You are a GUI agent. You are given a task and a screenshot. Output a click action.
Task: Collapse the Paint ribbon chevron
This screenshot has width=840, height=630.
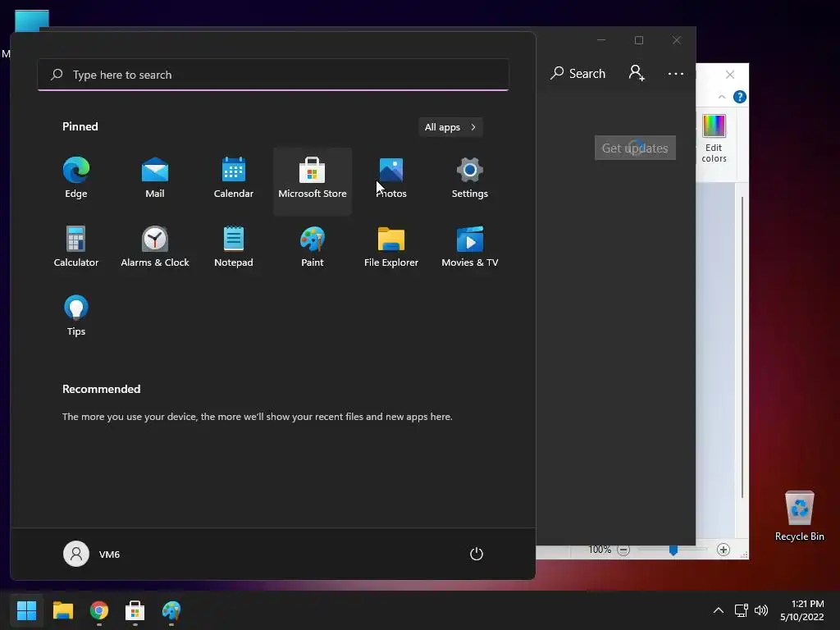[x=722, y=97]
